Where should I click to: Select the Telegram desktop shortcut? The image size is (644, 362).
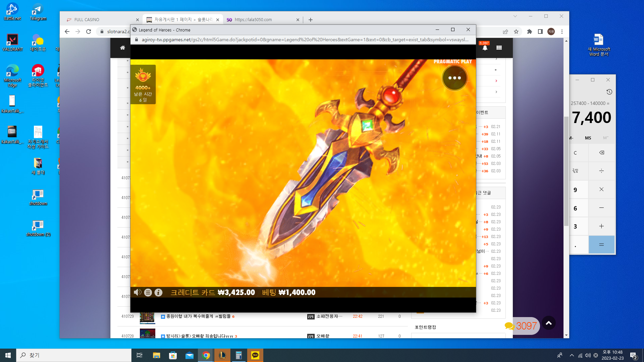coord(38,12)
